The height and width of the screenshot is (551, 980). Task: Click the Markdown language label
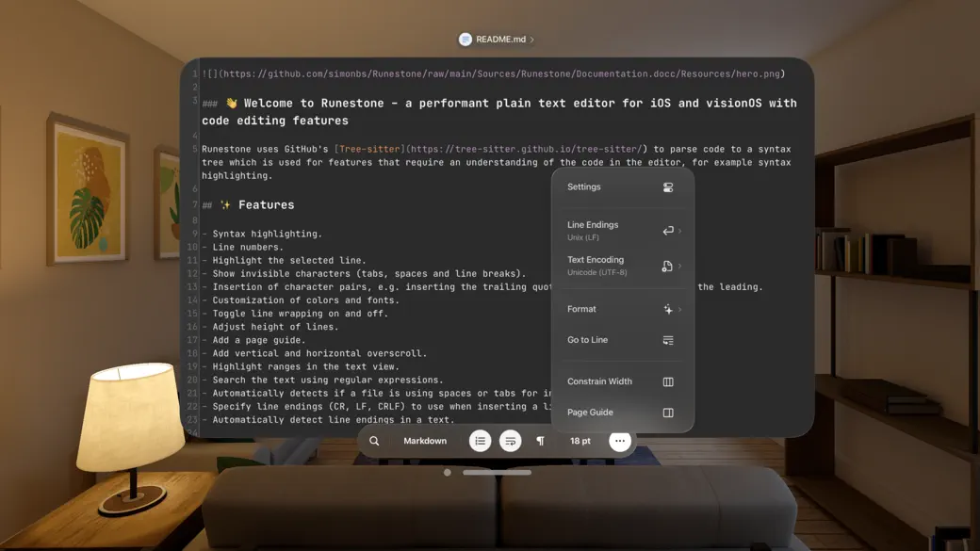click(425, 440)
